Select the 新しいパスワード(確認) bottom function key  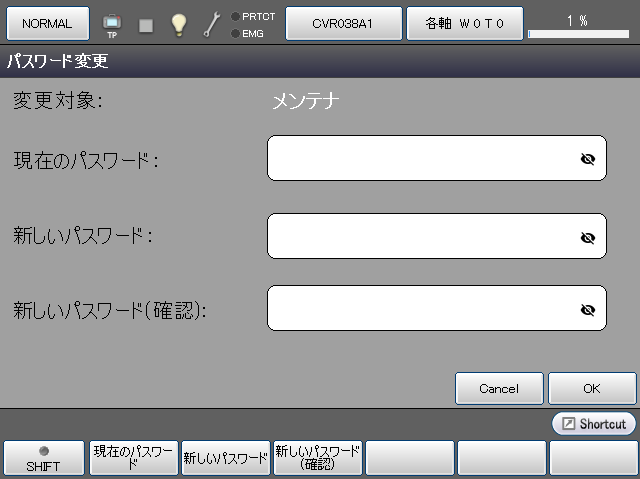tap(317, 457)
